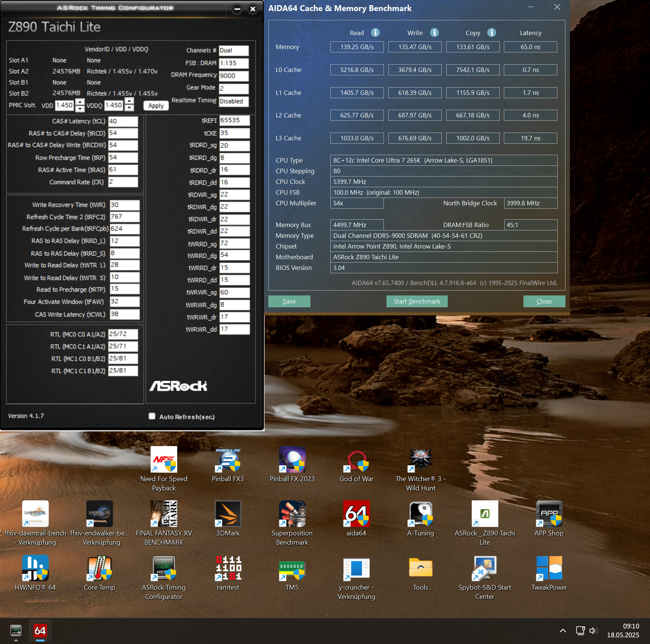Select CPU Type field in AIDA64
Viewport: 650px width, 644px height.
[444, 160]
